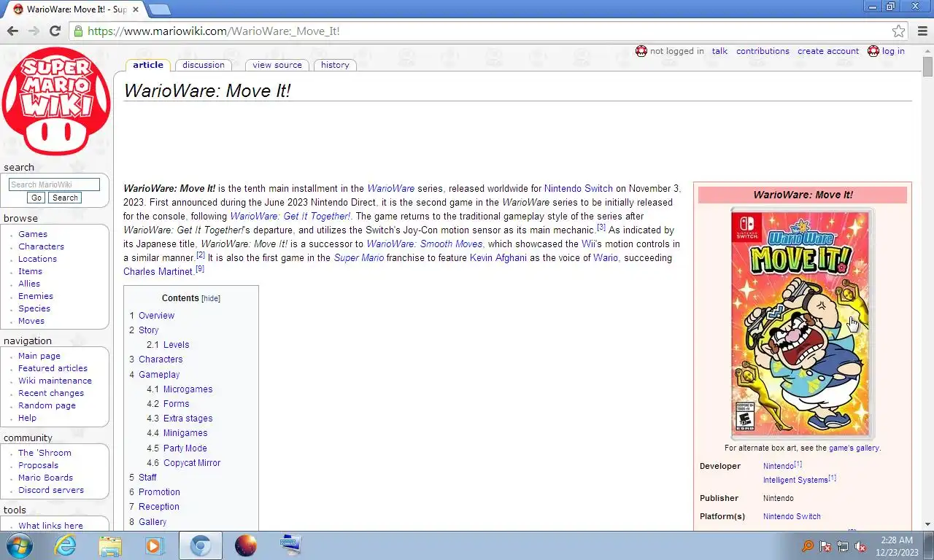The height and width of the screenshot is (560, 934).
Task: Click the mushroom icon beside log in
Action: (x=873, y=51)
